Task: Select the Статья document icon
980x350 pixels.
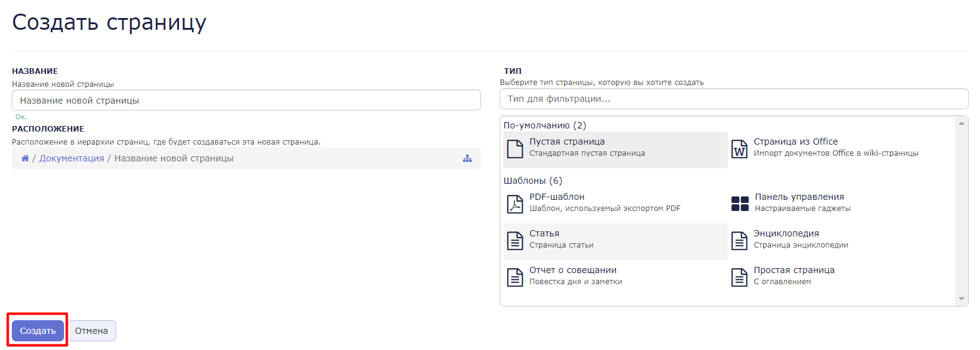Action: pos(515,241)
